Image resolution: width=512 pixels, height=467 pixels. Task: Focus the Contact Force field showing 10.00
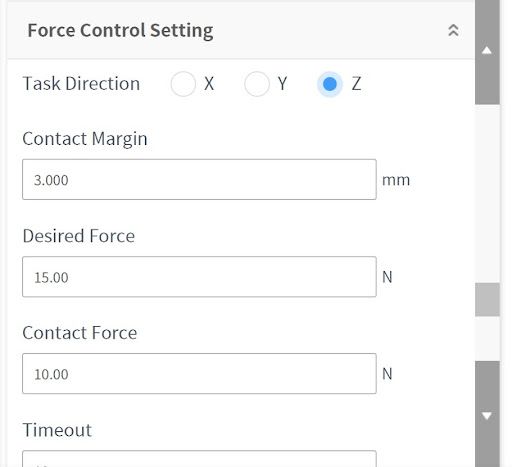point(199,374)
